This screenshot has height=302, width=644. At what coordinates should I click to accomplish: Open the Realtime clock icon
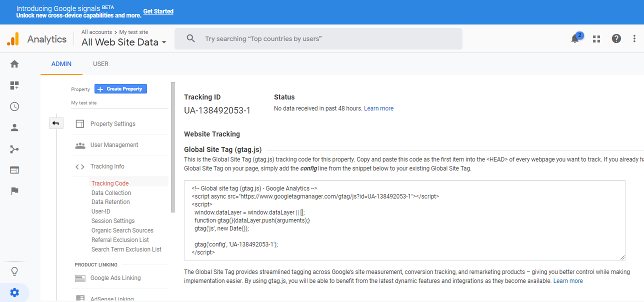(x=14, y=106)
